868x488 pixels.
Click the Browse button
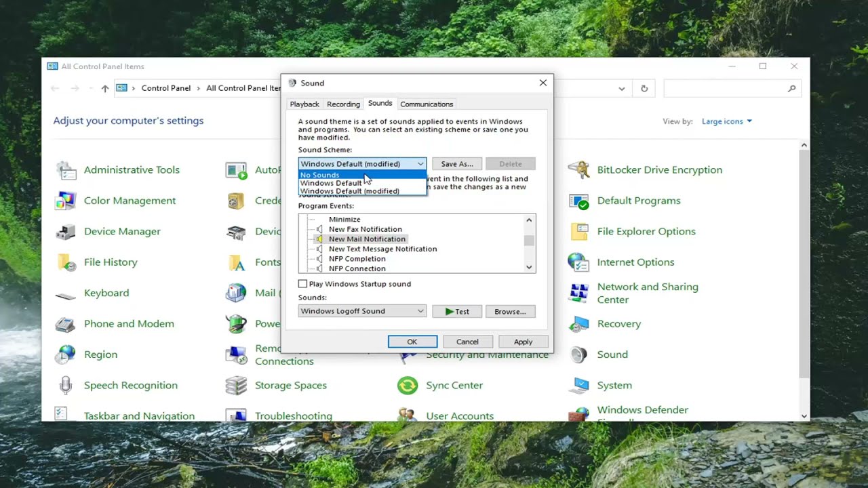pyautogui.click(x=510, y=312)
